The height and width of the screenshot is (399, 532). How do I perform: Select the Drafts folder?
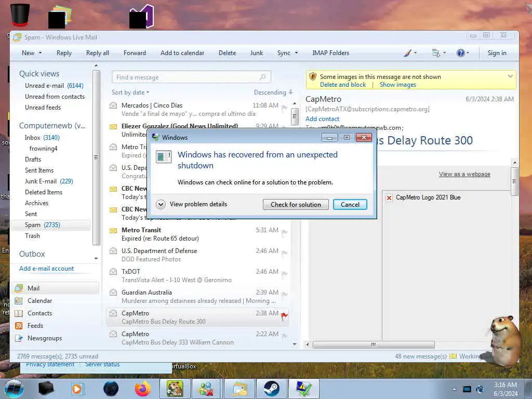tap(33, 159)
